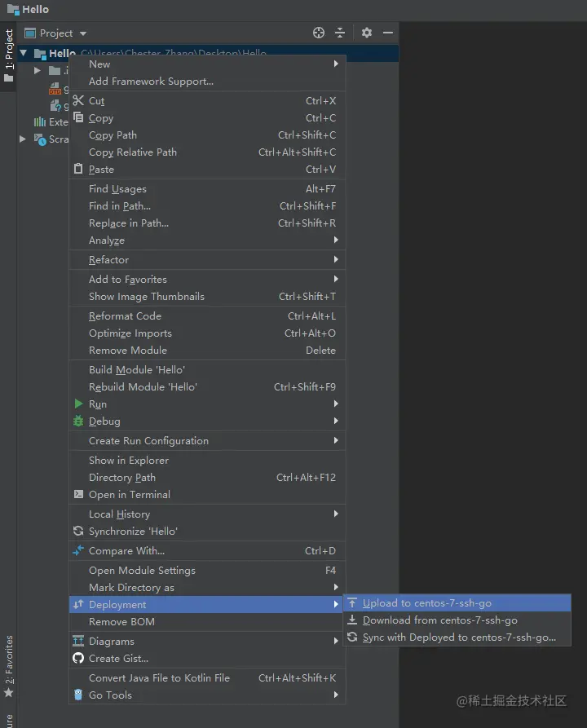Choose Show in Explorer
Image resolution: width=587 pixels, height=728 pixels.
coord(207,460)
